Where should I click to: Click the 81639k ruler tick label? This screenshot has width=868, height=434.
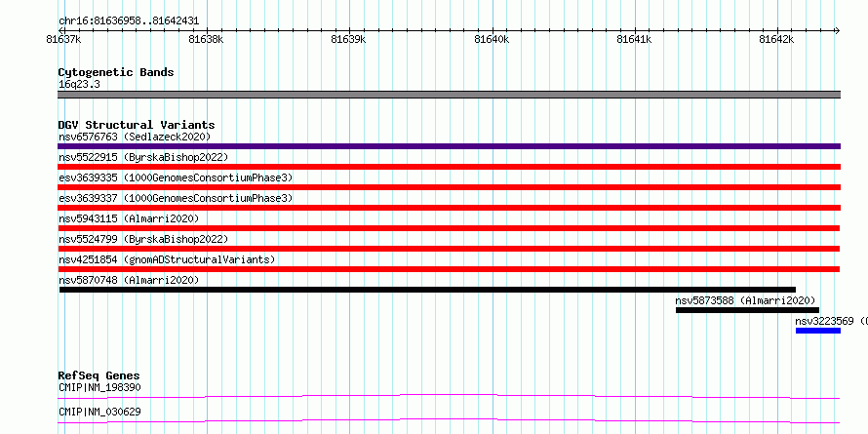(x=349, y=40)
